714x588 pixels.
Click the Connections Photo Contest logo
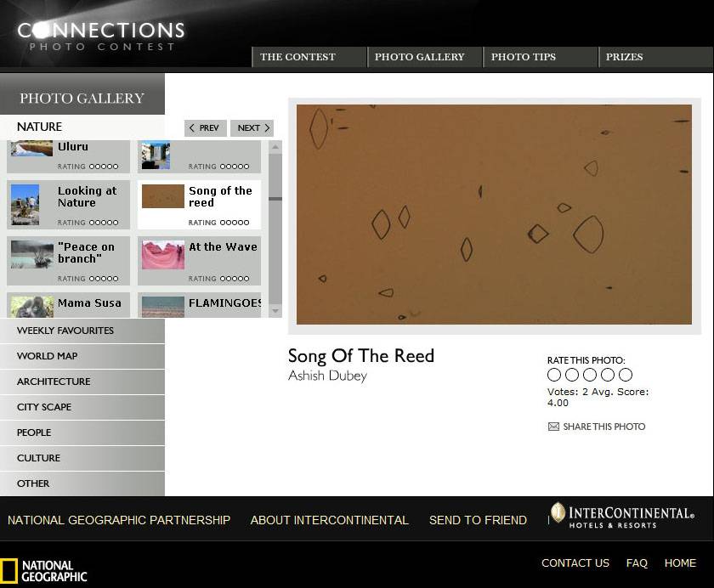[x=101, y=36]
